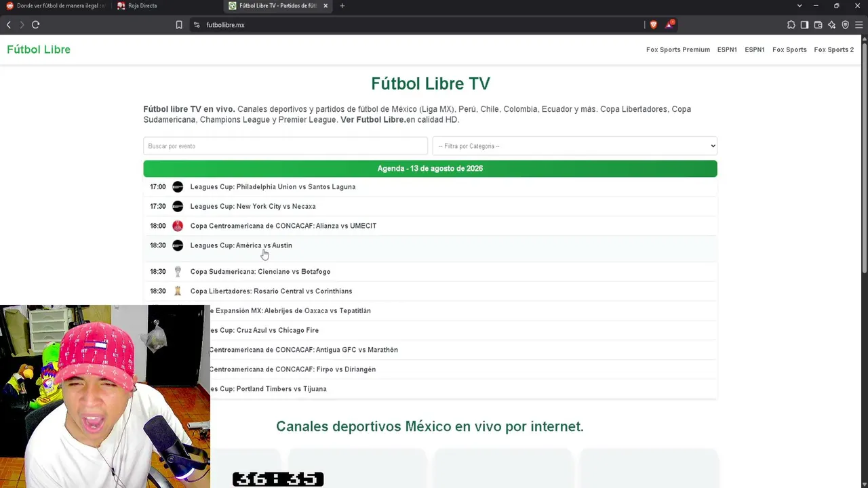Click the 17:30 time of New York City match
The width and height of the screenshot is (868, 488).
click(x=158, y=207)
